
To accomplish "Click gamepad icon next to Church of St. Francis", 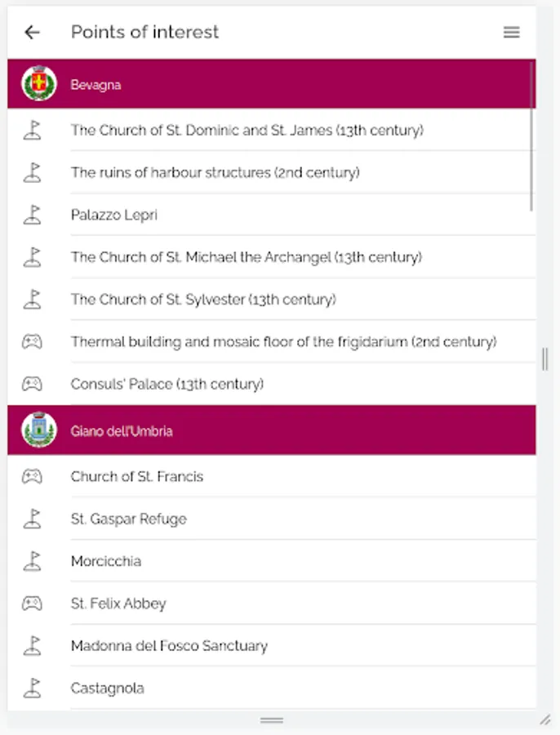I will (x=32, y=476).
